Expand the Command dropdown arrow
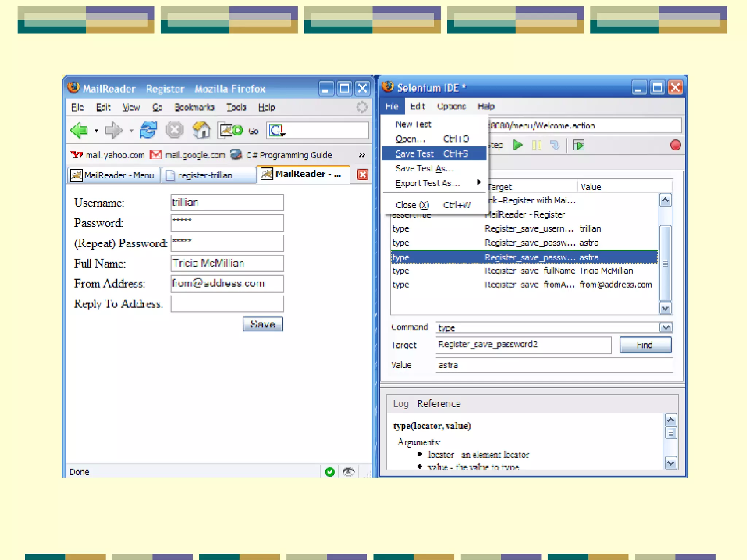This screenshot has height=560, width=747. click(x=666, y=327)
